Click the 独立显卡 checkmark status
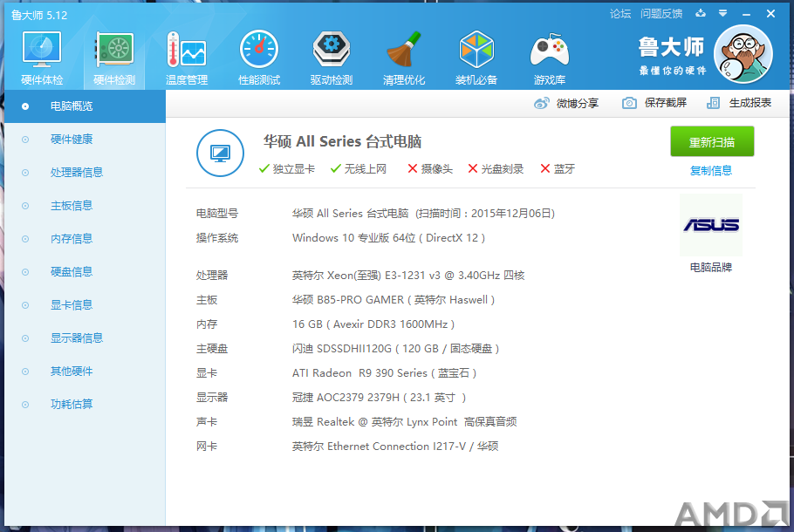794x532 pixels. click(x=286, y=169)
